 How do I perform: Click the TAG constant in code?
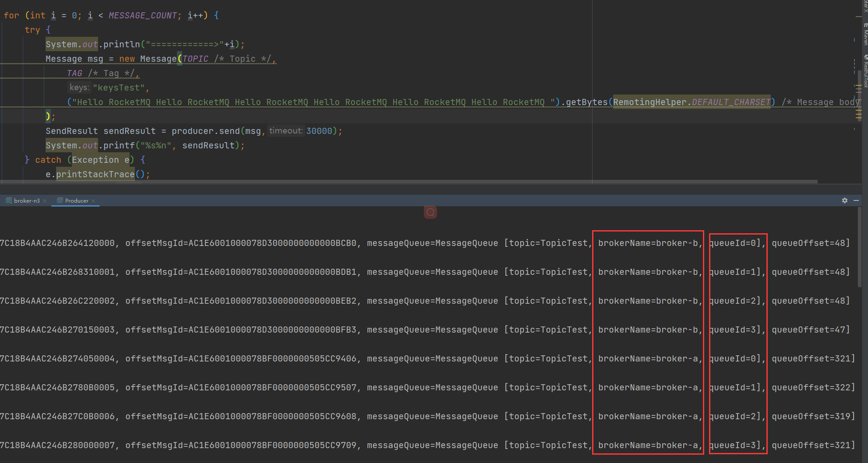(74, 73)
